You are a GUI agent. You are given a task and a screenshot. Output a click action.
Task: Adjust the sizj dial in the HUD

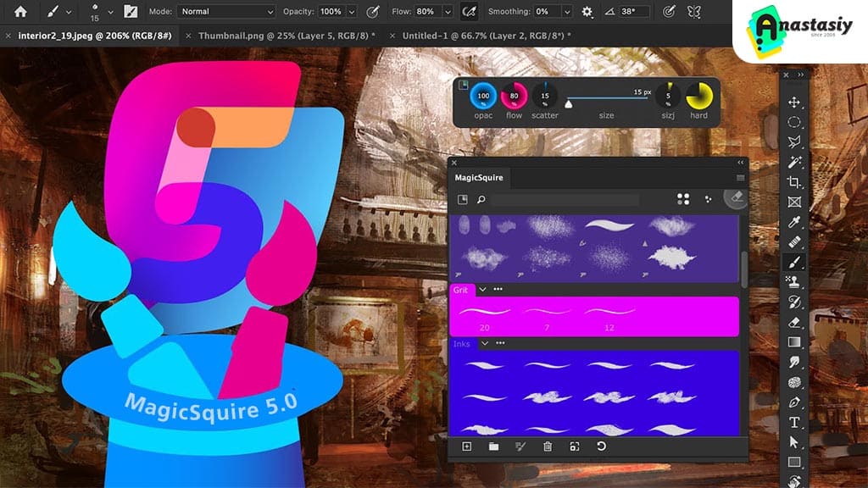[668, 97]
